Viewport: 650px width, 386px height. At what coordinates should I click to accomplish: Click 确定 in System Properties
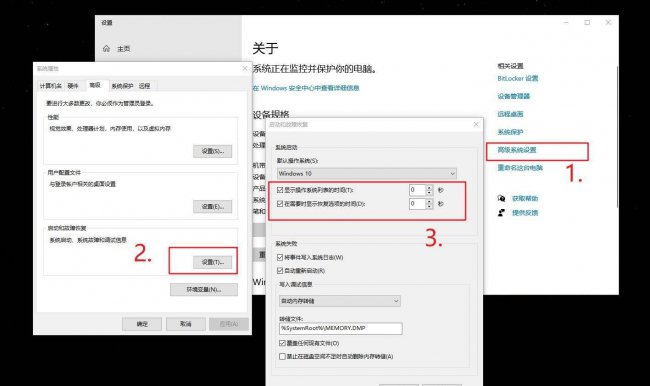click(142, 324)
